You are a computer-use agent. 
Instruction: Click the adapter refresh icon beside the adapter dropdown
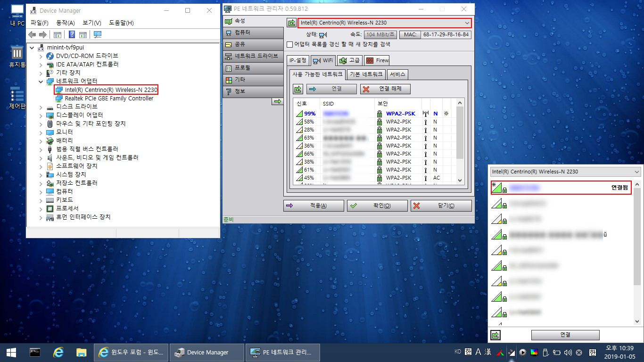point(292,23)
